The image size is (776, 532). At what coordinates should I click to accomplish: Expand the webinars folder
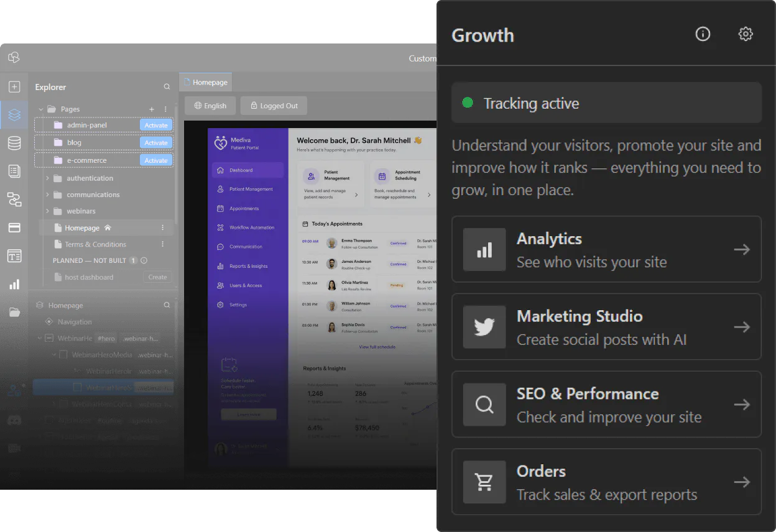[47, 211]
